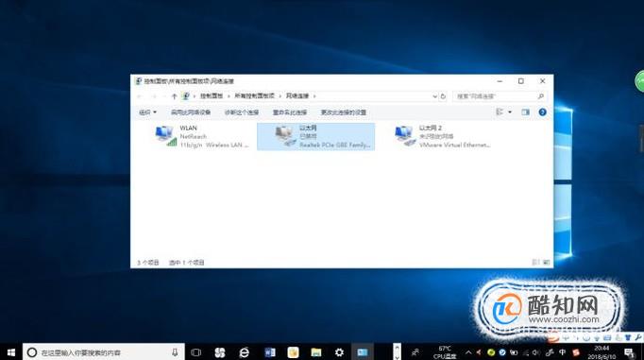Select the 以太网 adapter icon

pos(285,136)
